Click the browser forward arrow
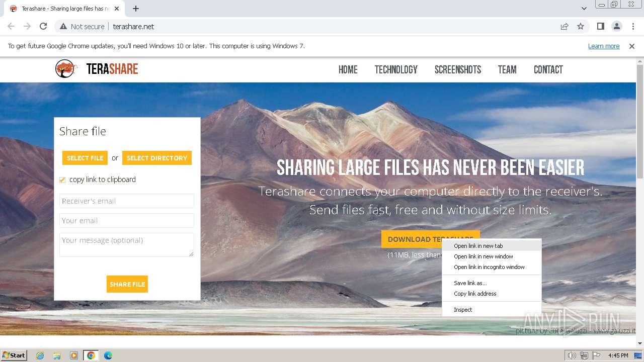The image size is (644, 362). click(x=27, y=26)
